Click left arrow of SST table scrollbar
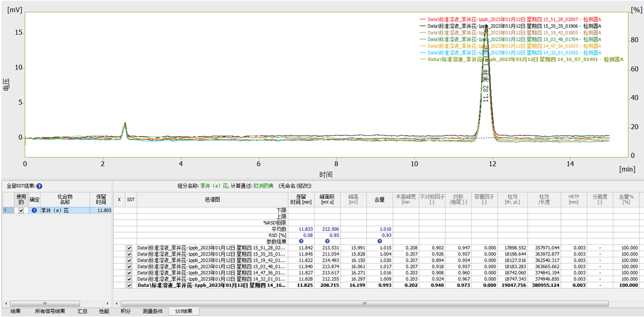 (x=116, y=303)
